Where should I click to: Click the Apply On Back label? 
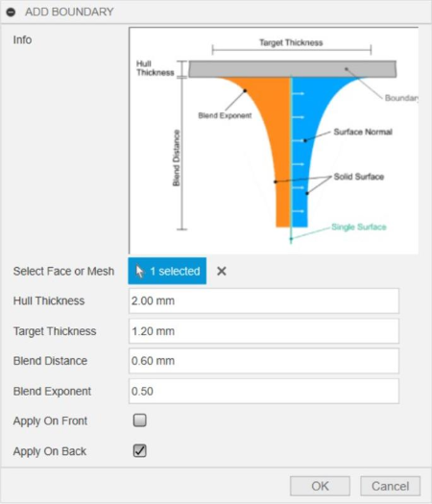50,451
